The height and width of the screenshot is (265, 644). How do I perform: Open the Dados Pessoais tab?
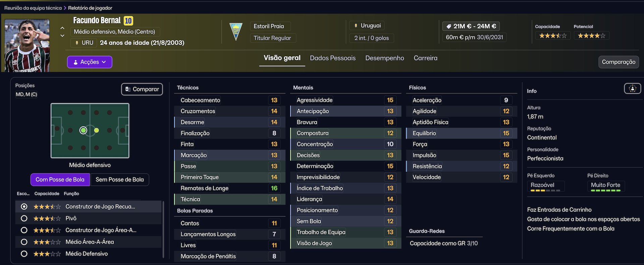pyautogui.click(x=332, y=58)
